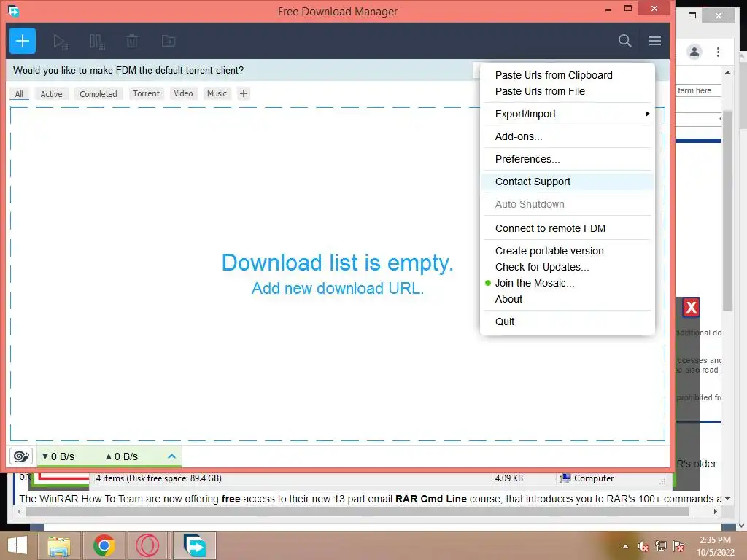Click the pause all downloads icon
This screenshot has width=747, height=560.
click(x=97, y=42)
